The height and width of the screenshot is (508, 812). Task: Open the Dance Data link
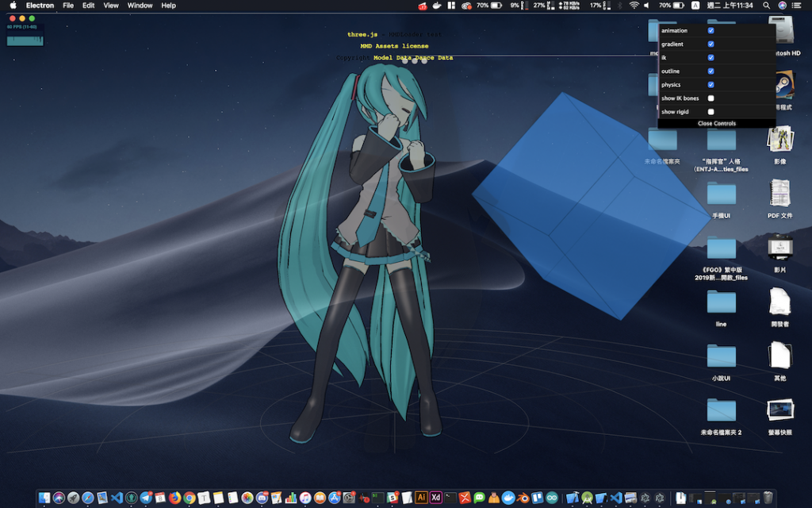(x=434, y=57)
